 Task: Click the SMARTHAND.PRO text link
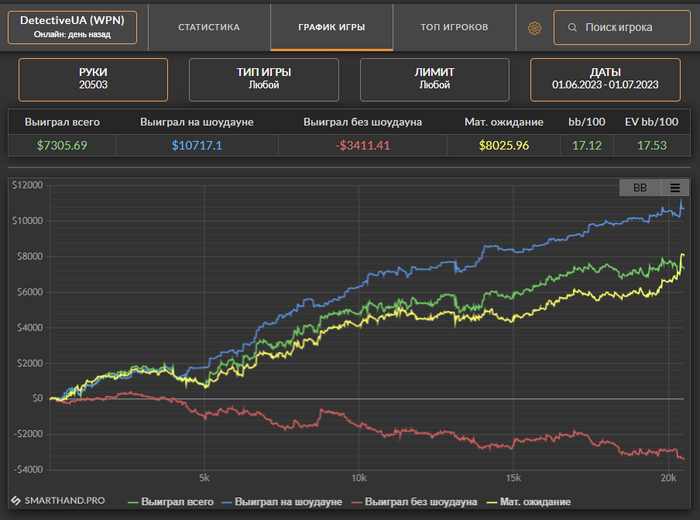coord(65,500)
